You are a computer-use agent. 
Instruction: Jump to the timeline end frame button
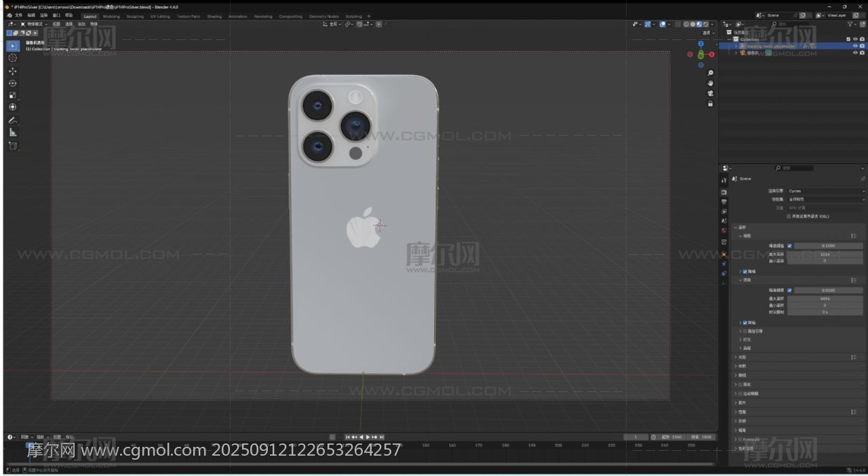[x=382, y=437]
